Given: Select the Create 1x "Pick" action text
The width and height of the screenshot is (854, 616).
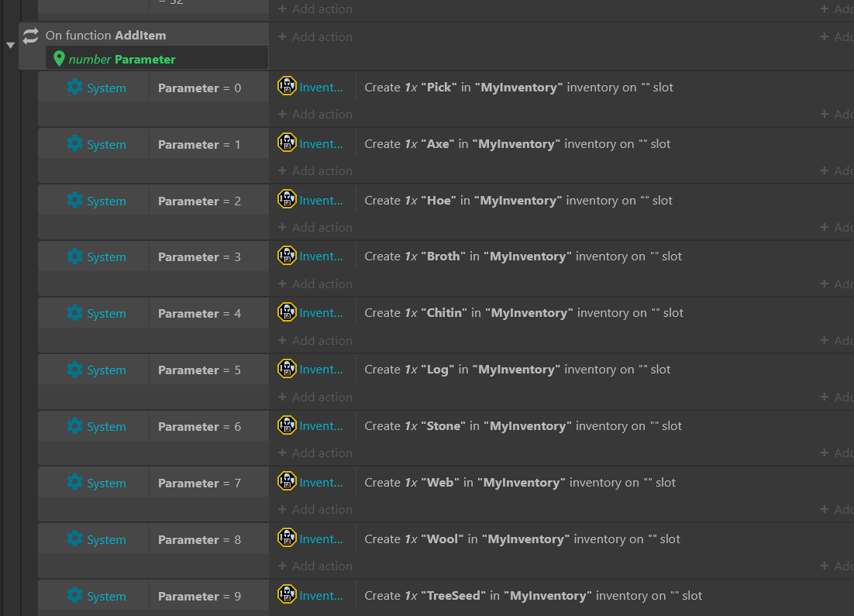Looking at the screenshot, I should coord(518,88).
